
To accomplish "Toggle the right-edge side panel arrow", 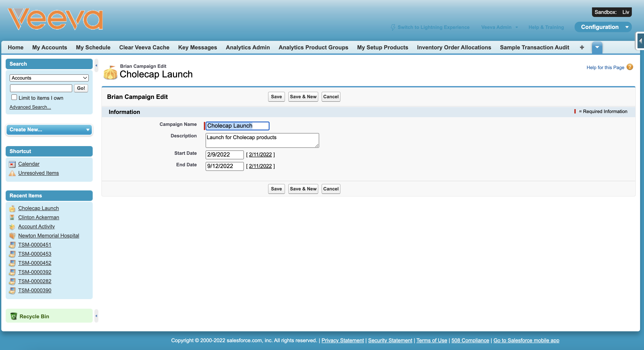I will (x=640, y=41).
